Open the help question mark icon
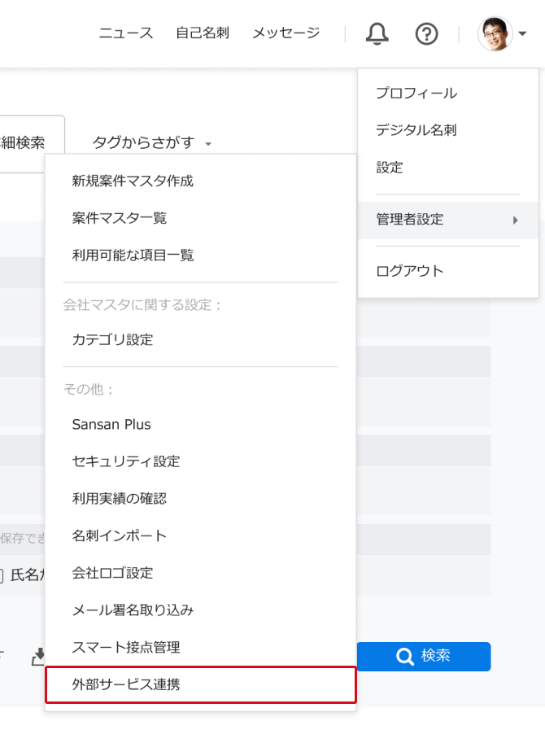Image resolution: width=545 pixels, height=756 pixels. (x=426, y=34)
